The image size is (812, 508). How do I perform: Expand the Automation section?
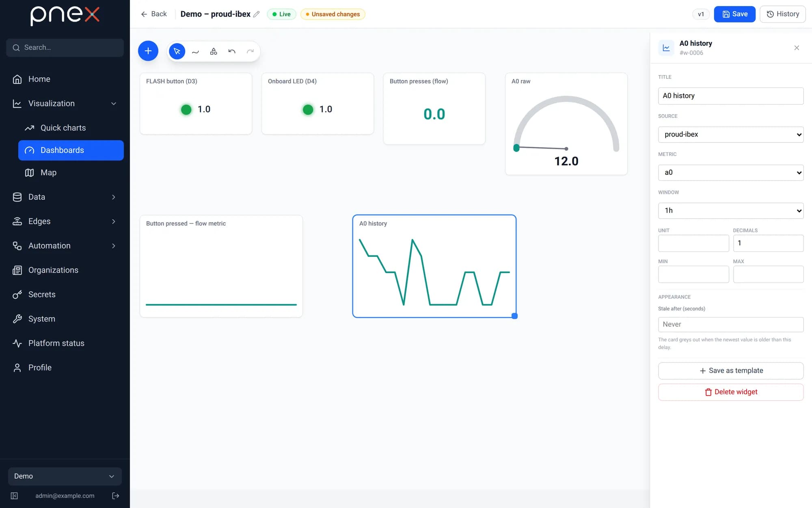(114, 245)
